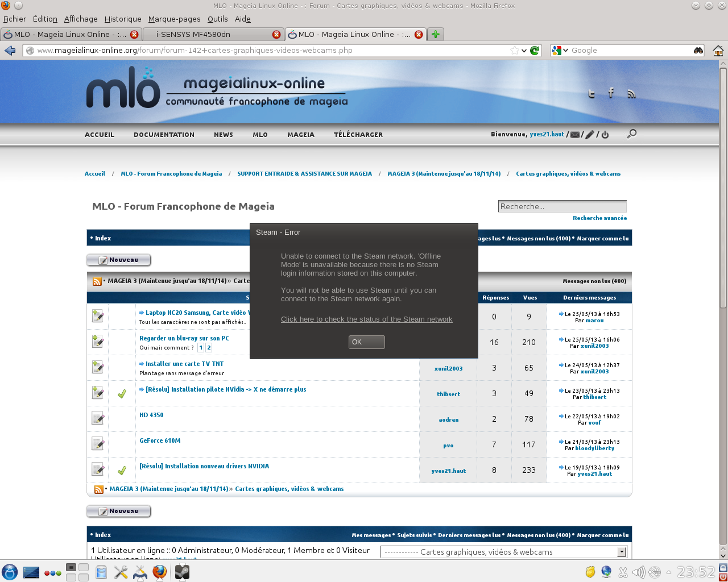Viewport: 728px width, 582px height.
Task: Open the Fichier menu
Action: 15,19
